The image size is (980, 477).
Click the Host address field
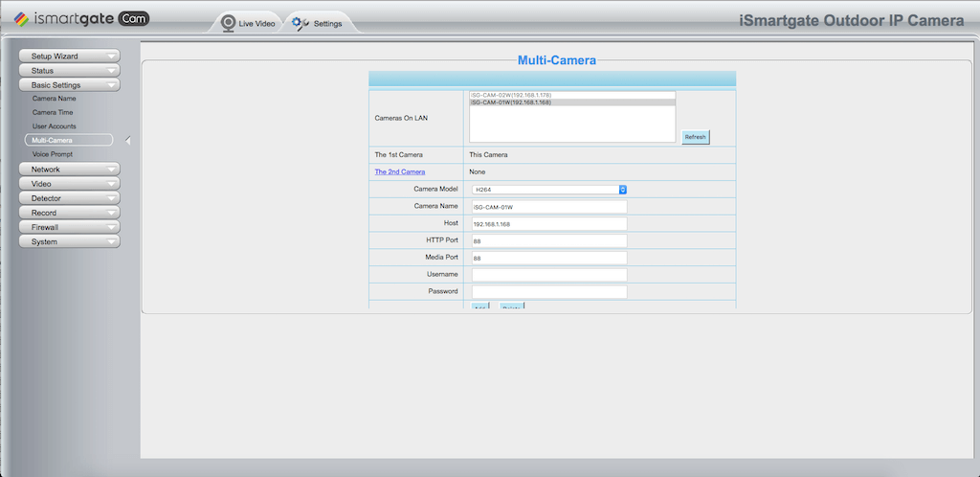[549, 224]
